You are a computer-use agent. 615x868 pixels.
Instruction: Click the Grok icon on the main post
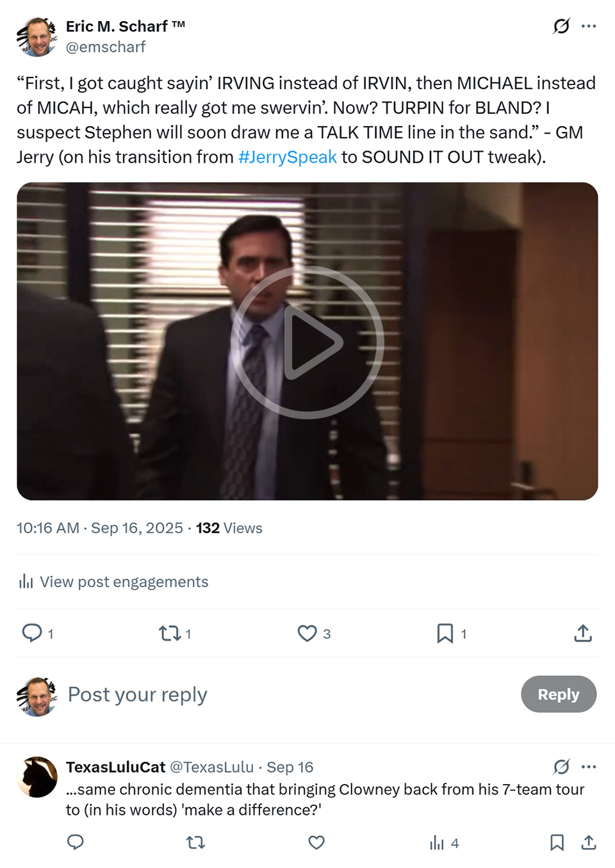coord(561,26)
